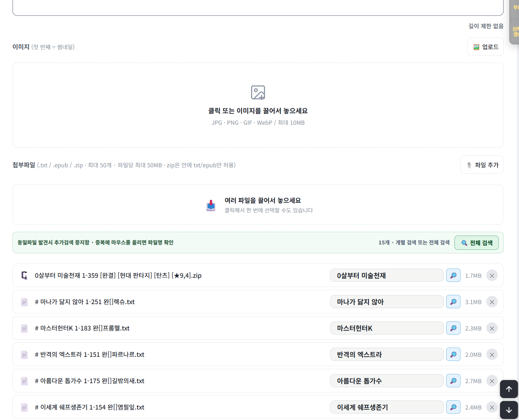Click the 3.1MB file size text

tap(473, 302)
